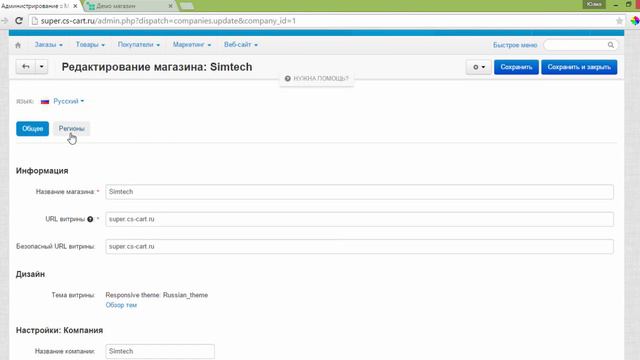Click the browser user profile button
The image size is (640, 360).
[x=594, y=4]
